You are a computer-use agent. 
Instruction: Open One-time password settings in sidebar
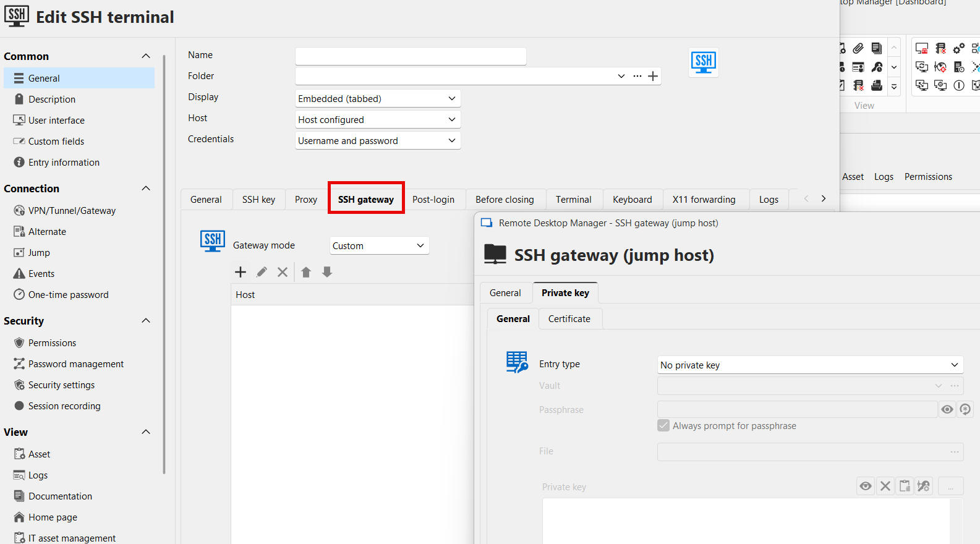69,295
